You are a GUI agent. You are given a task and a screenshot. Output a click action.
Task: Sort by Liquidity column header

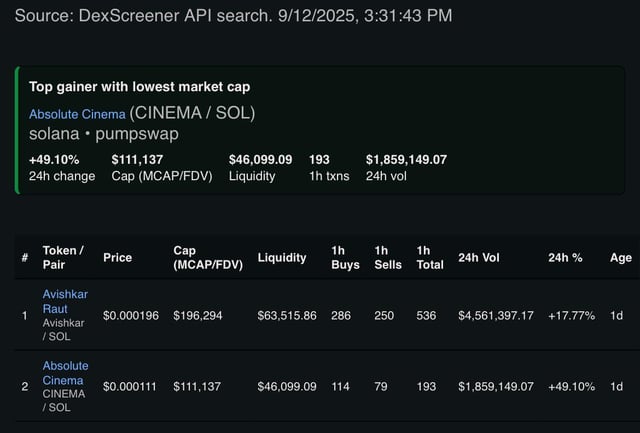pyautogui.click(x=281, y=257)
